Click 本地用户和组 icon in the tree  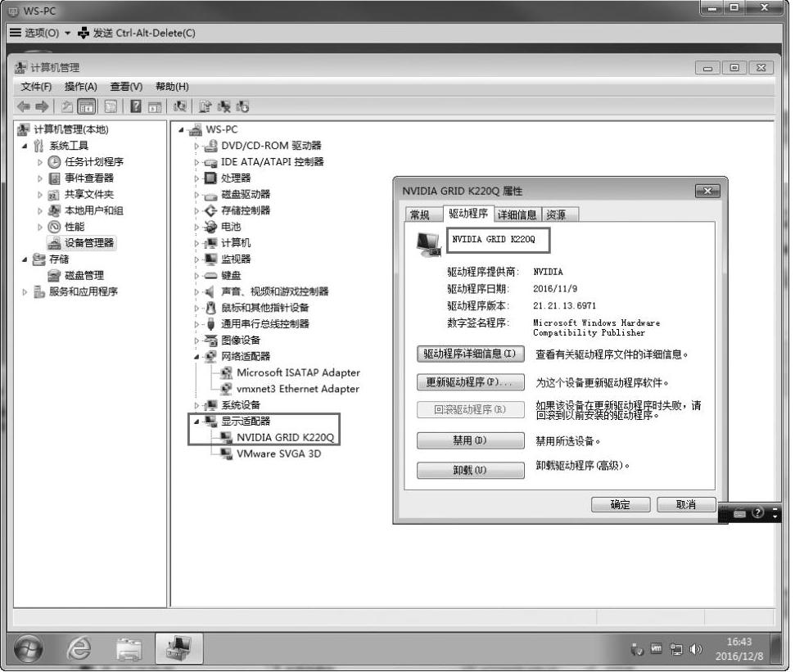click(x=54, y=210)
